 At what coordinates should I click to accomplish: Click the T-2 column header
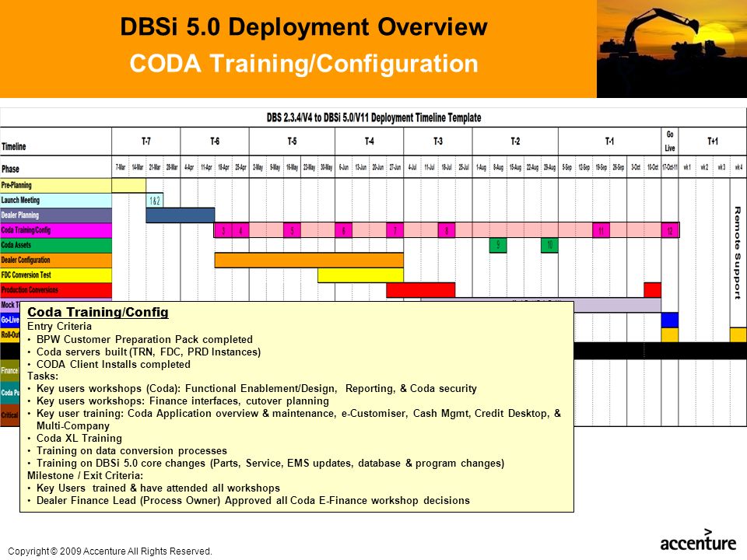pyautogui.click(x=515, y=142)
